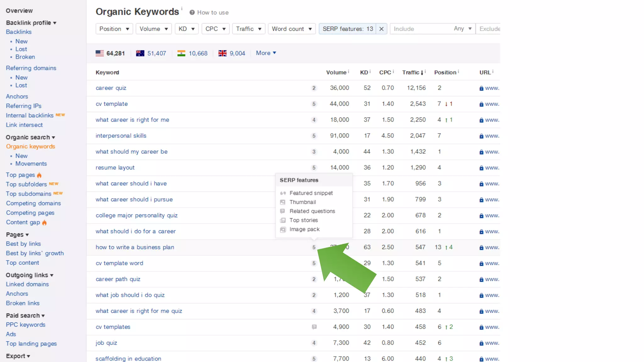This screenshot has height=362, width=644.
Task: Open the Position filter dropdown
Action: pos(114,29)
